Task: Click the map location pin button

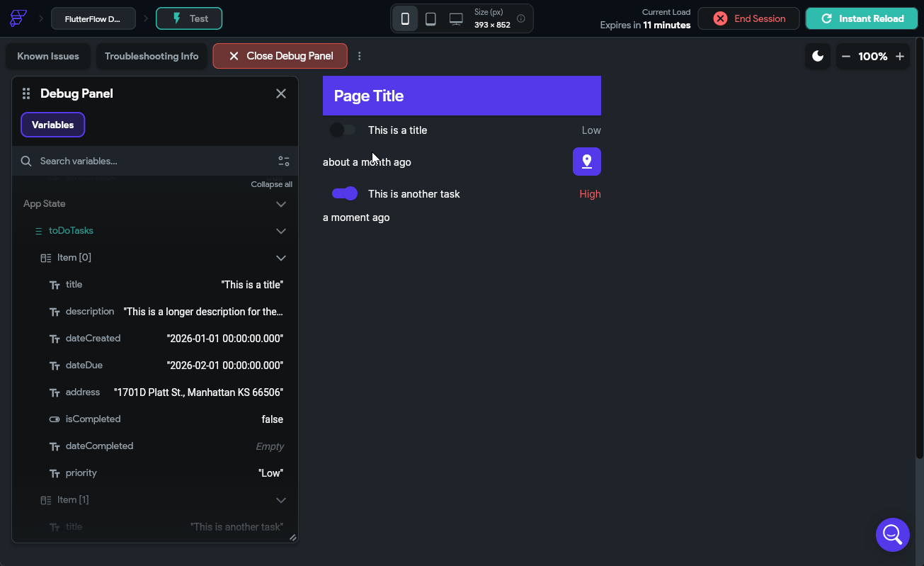Action: pyautogui.click(x=587, y=162)
